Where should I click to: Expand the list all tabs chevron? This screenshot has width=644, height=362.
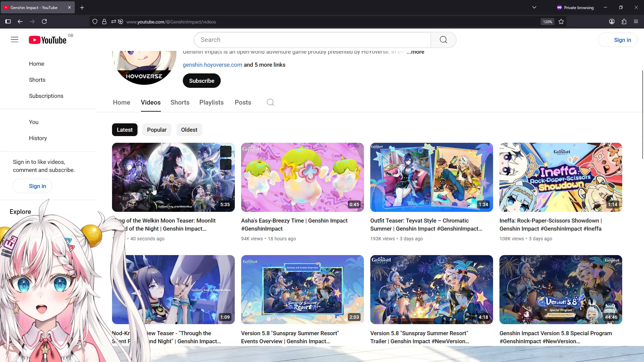pos(534,7)
